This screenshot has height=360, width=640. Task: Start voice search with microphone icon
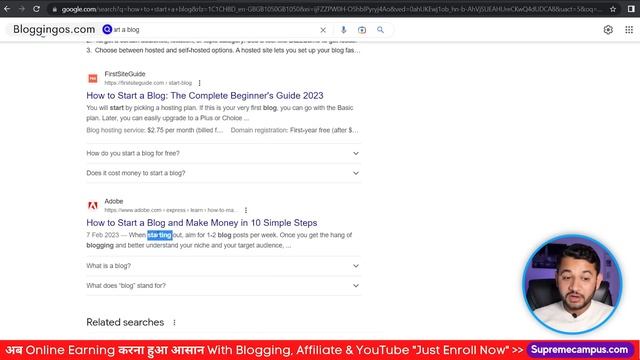pyautogui.click(x=343, y=30)
